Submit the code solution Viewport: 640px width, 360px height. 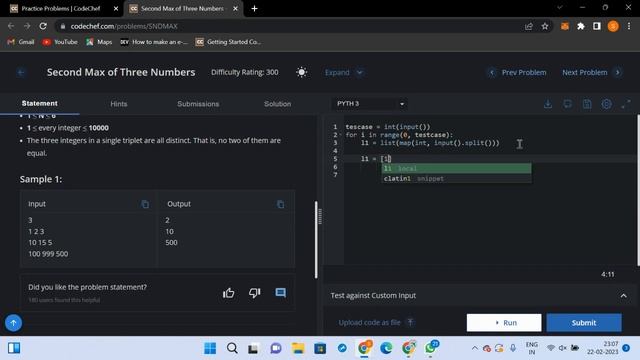[584, 322]
